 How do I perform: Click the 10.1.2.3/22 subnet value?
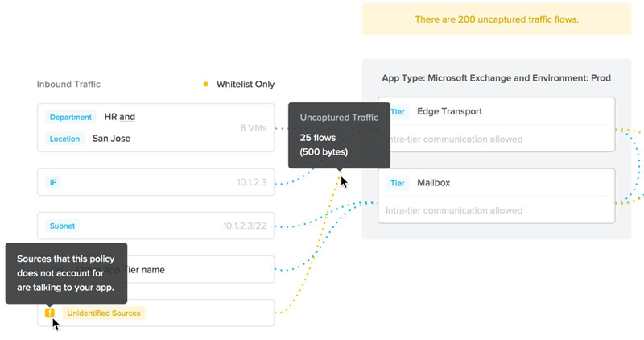[x=245, y=226]
